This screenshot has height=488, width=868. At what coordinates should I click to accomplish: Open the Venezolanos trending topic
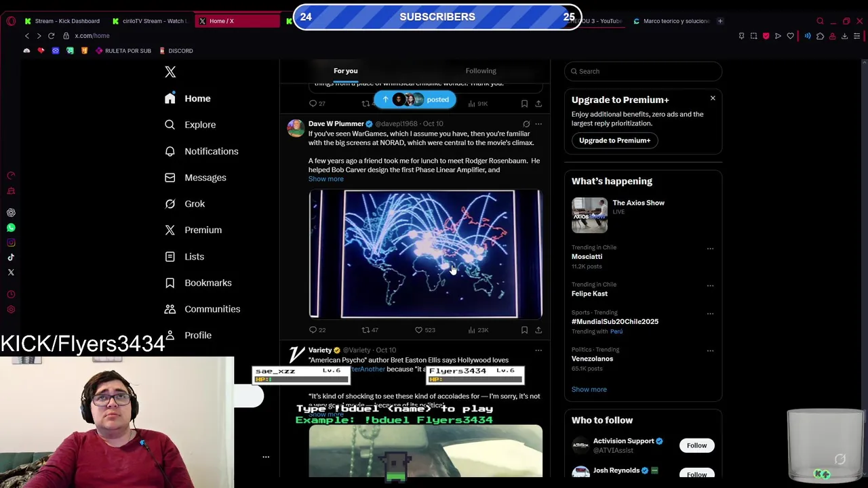click(592, 359)
